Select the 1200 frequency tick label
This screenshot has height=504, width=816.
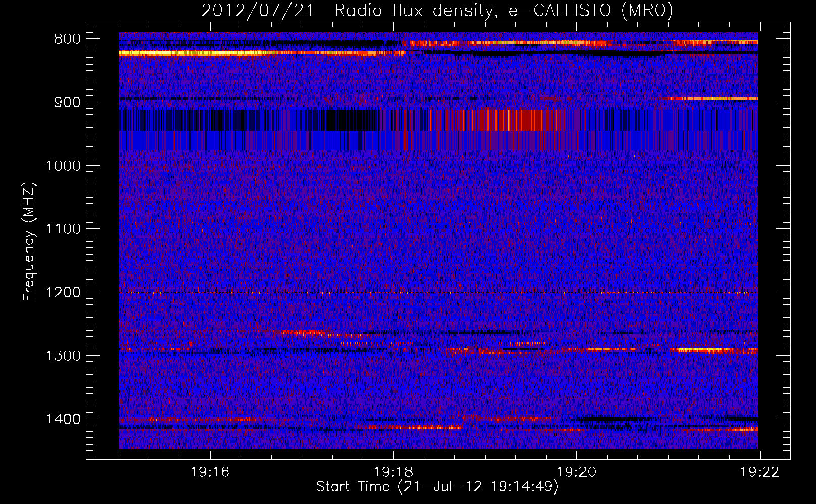point(63,292)
